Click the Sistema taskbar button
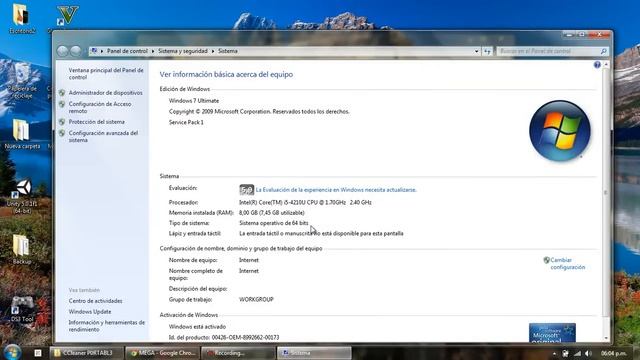Screen dimensions: 640x360 [314, 353]
